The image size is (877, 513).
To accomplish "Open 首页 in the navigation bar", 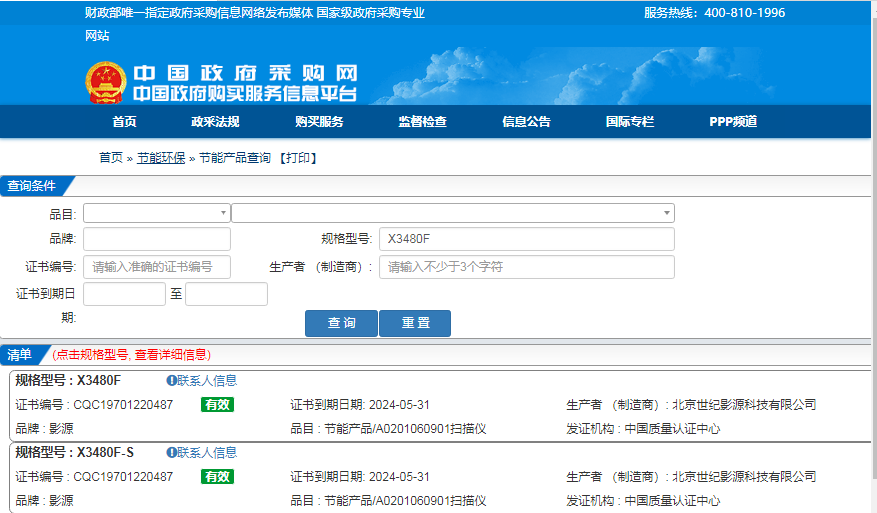I will (124, 122).
